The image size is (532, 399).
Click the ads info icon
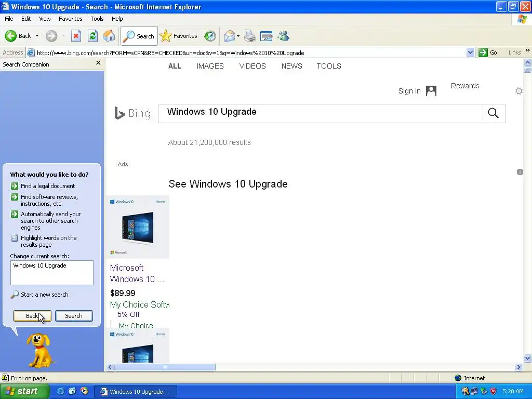click(520, 171)
